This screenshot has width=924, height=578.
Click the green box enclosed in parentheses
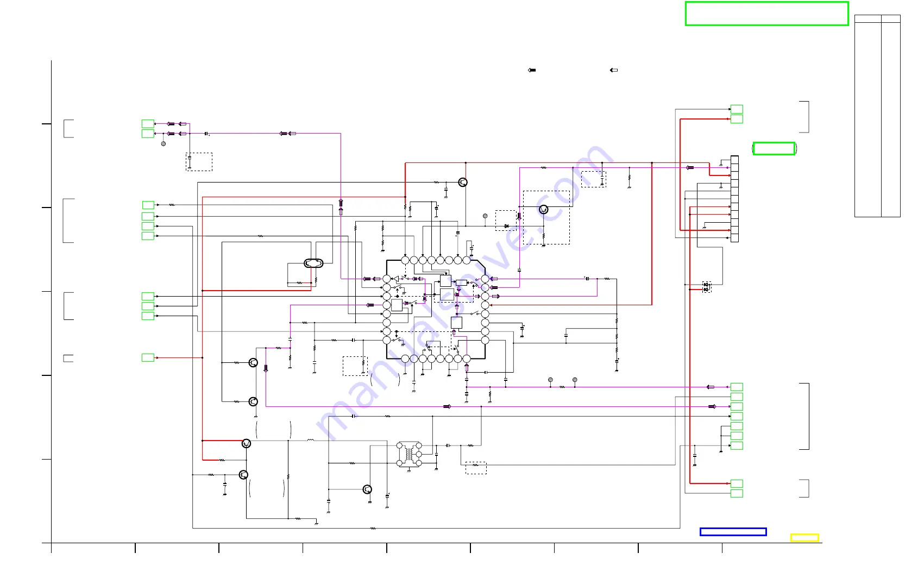point(774,148)
